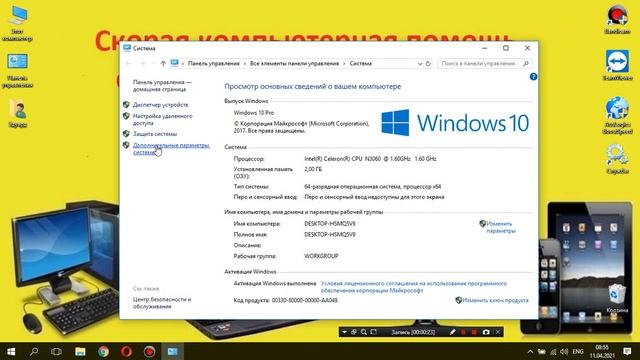This screenshot has height=360, width=640.
Task: Click processor Intel Celeron N3060 text
Action: [370, 159]
